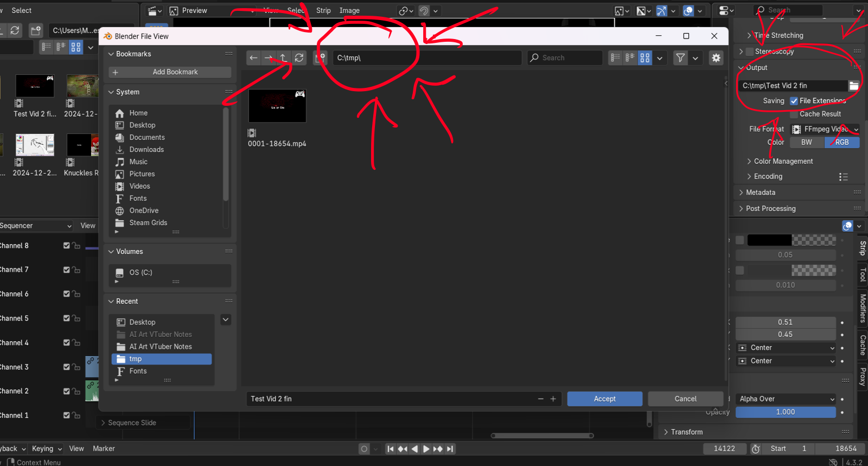Open Alpha Over blend mode dropdown
The height and width of the screenshot is (466, 868).
pyautogui.click(x=786, y=399)
